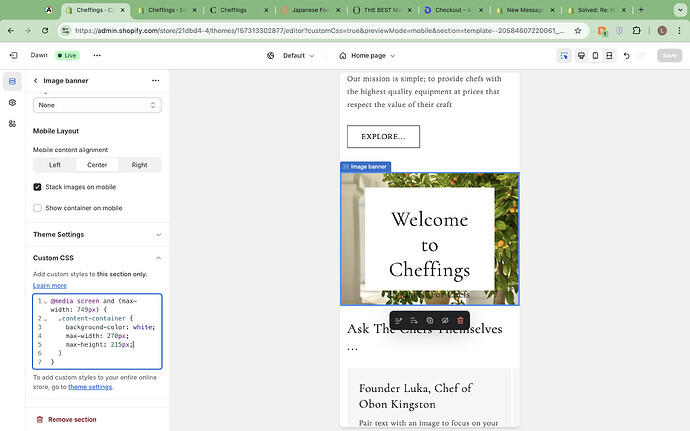The image size is (690, 431).
Task: Switch preview to mobile view
Action: click(595, 55)
